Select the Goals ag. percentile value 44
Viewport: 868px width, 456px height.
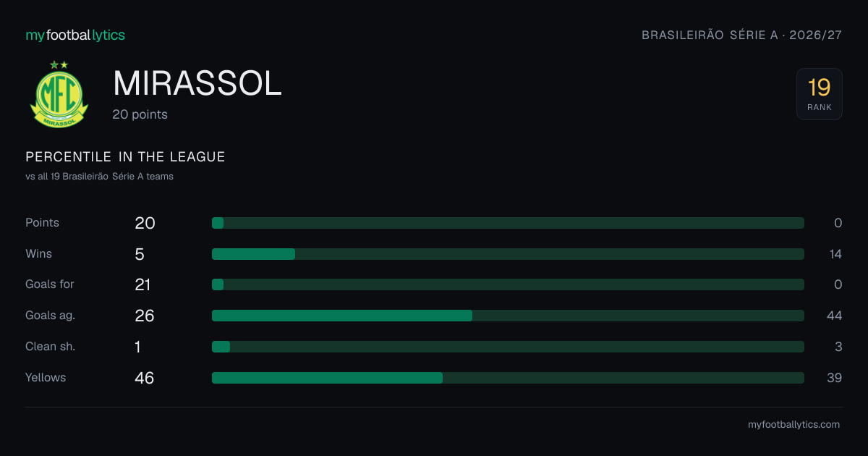coord(834,316)
